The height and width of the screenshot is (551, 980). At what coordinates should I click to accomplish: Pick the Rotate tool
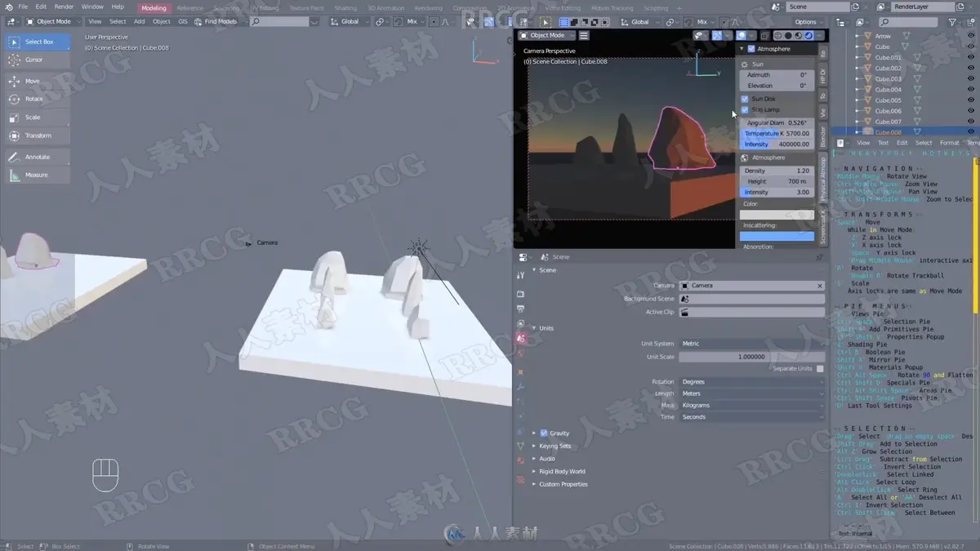click(x=38, y=99)
